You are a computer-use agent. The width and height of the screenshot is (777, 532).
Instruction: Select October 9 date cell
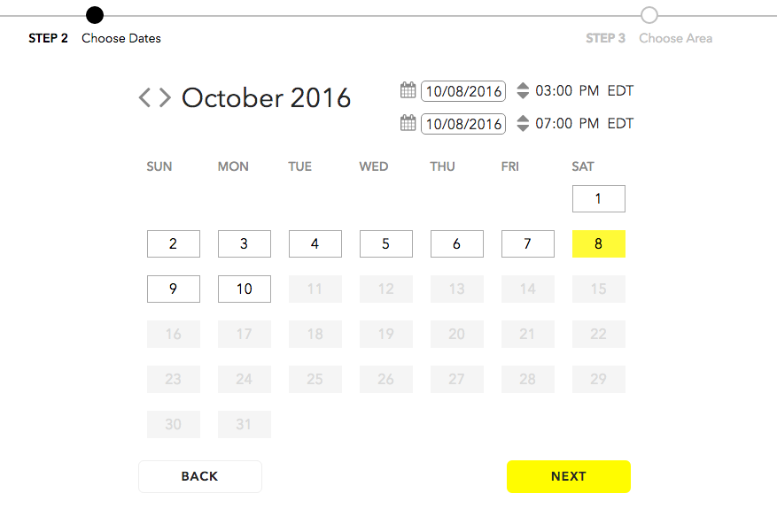[x=174, y=289]
